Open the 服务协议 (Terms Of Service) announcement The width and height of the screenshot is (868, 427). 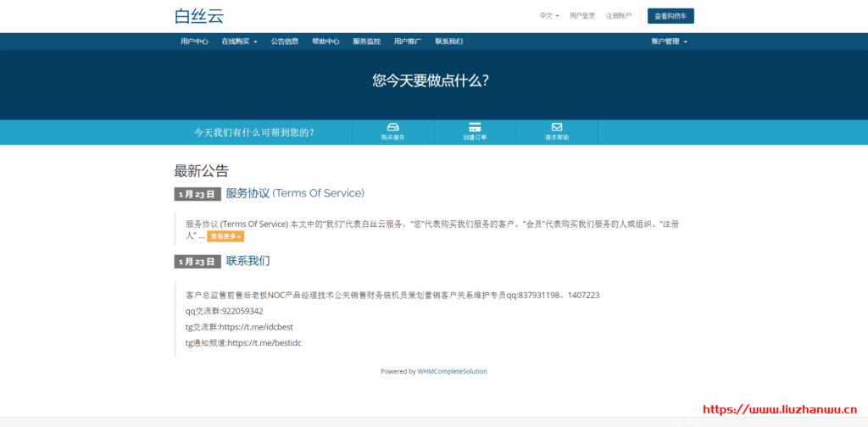295,193
